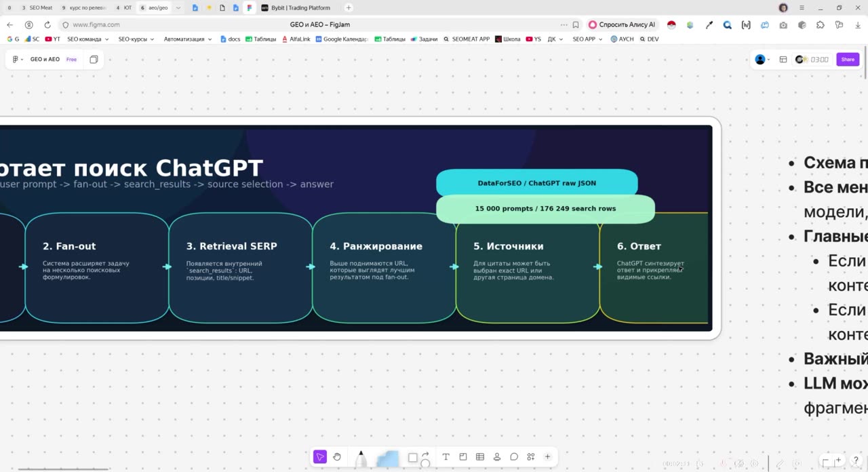
Task: Open the Школа bookmark
Action: (508, 39)
